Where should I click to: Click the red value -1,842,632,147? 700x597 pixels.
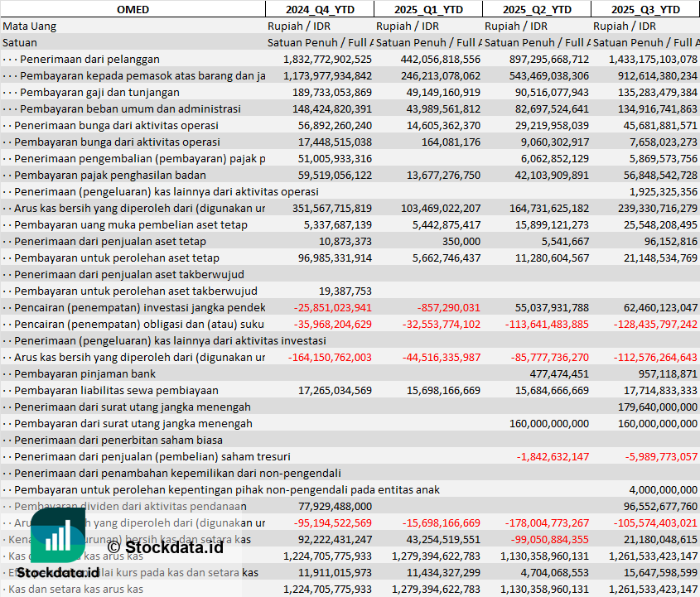[x=553, y=456]
